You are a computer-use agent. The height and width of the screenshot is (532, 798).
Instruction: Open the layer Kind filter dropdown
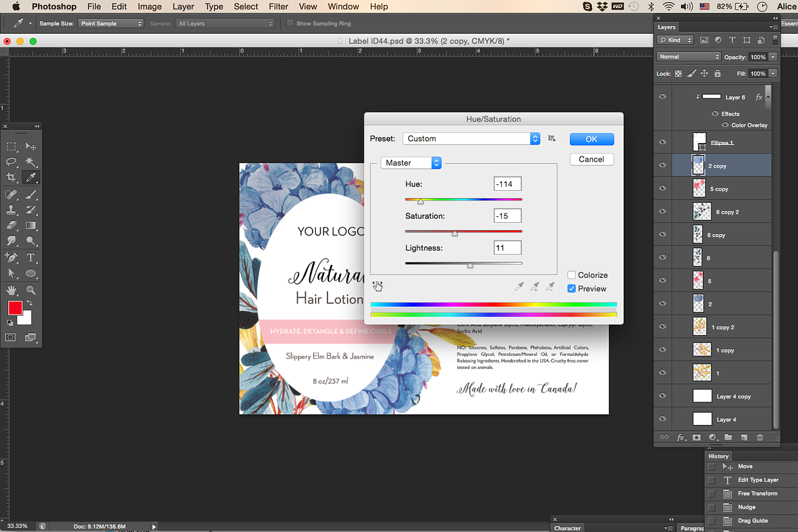tap(674, 40)
